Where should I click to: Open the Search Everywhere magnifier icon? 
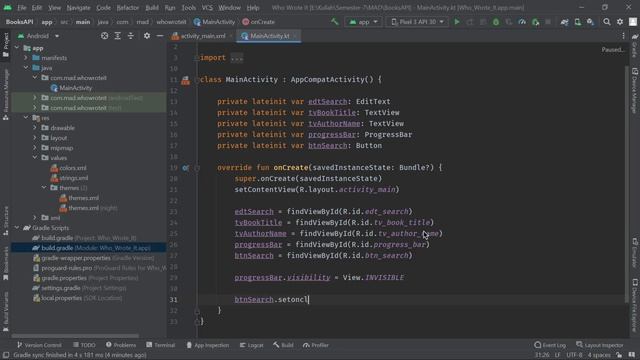607,22
